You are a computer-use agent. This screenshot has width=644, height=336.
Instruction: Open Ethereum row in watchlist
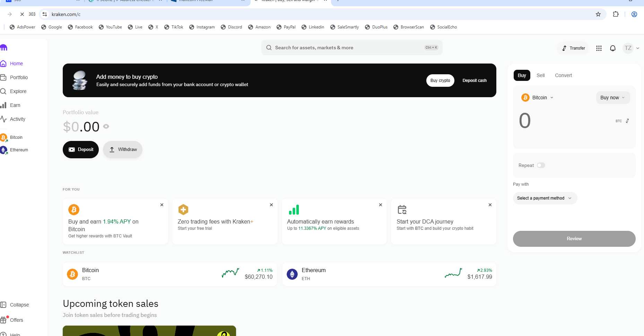coord(389,274)
